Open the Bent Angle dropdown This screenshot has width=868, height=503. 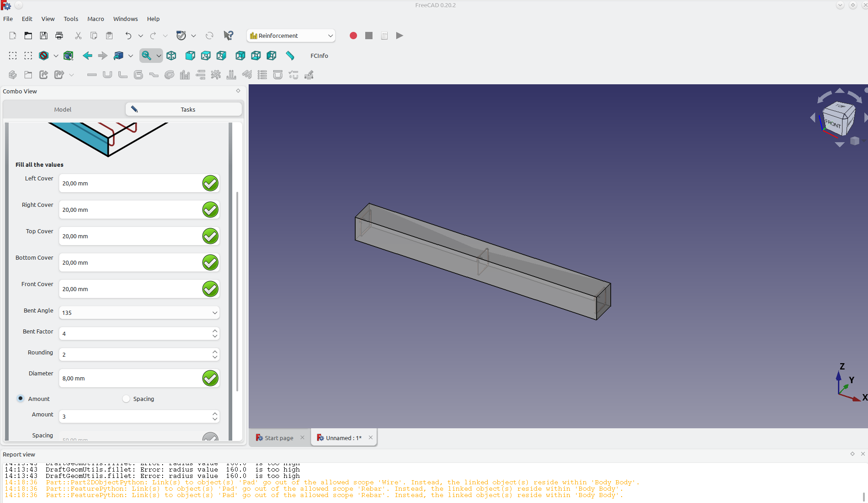214,313
